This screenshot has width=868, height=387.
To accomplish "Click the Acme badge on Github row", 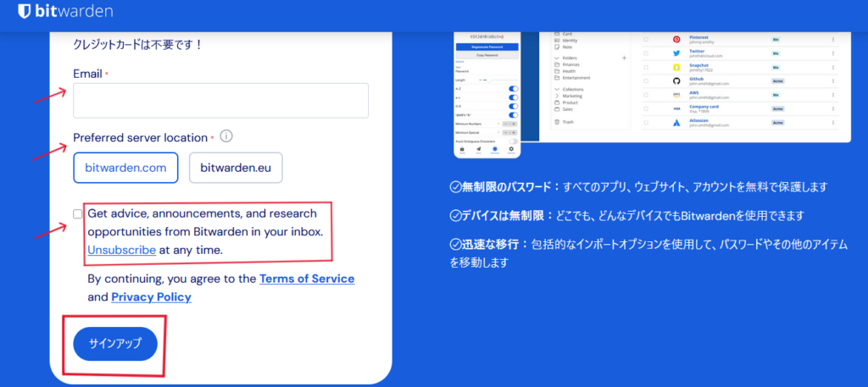I will pos(778,81).
